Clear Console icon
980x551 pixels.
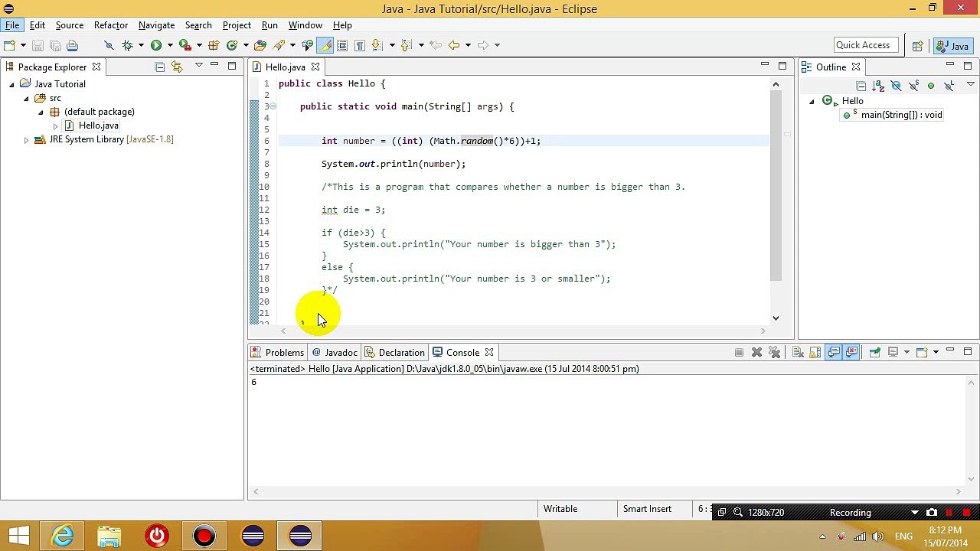point(798,352)
